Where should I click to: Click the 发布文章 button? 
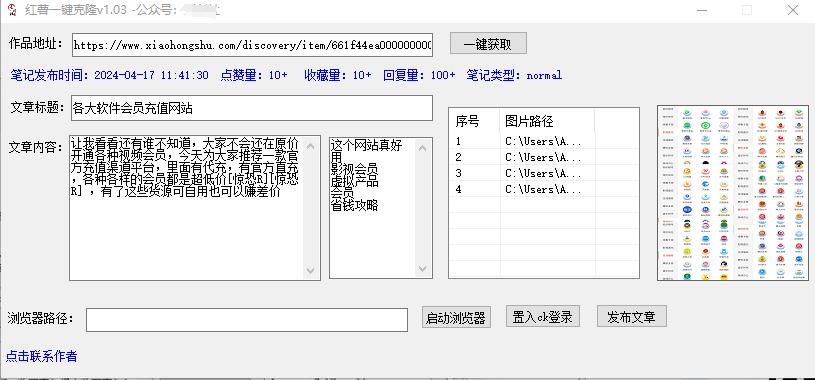click(x=632, y=316)
